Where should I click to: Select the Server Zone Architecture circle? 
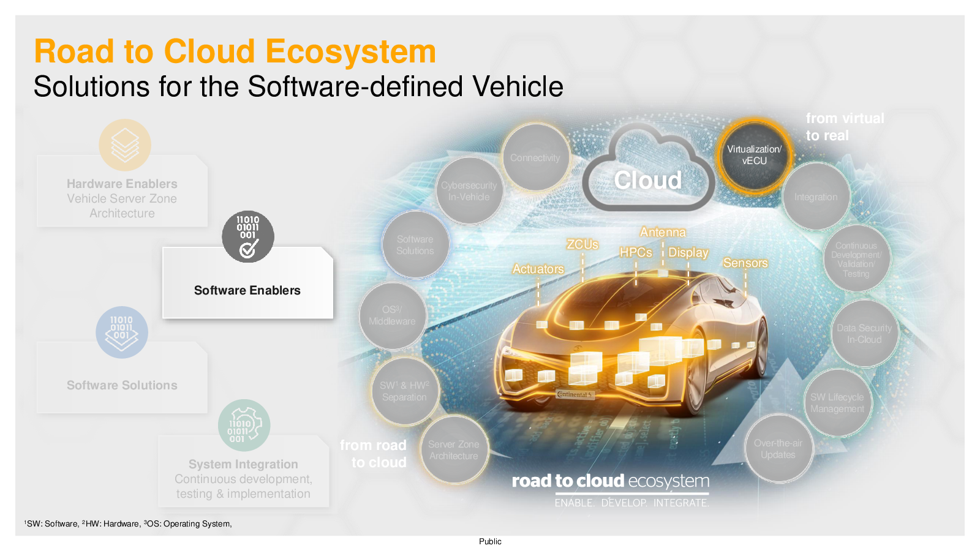pos(454,450)
